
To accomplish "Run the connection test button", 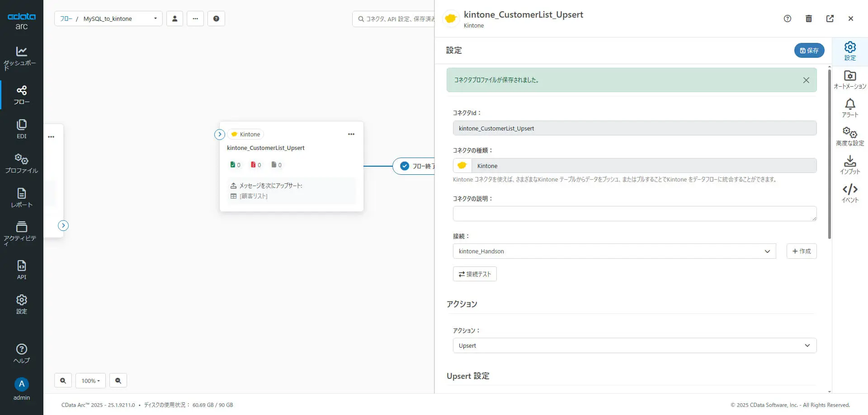I will [x=475, y=274].
